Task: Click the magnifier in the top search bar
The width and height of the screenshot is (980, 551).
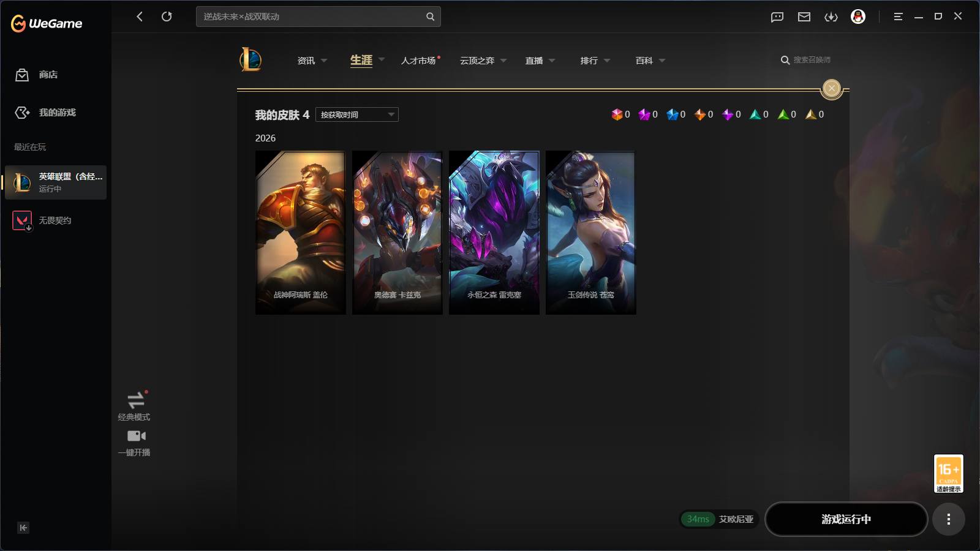Action: 430,17
